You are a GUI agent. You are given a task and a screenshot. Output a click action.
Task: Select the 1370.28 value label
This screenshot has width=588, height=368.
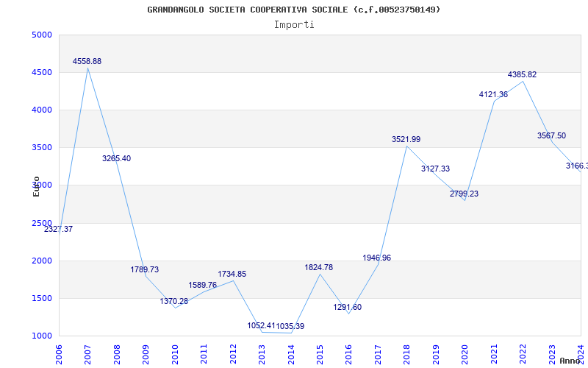(x=174, y=301)
